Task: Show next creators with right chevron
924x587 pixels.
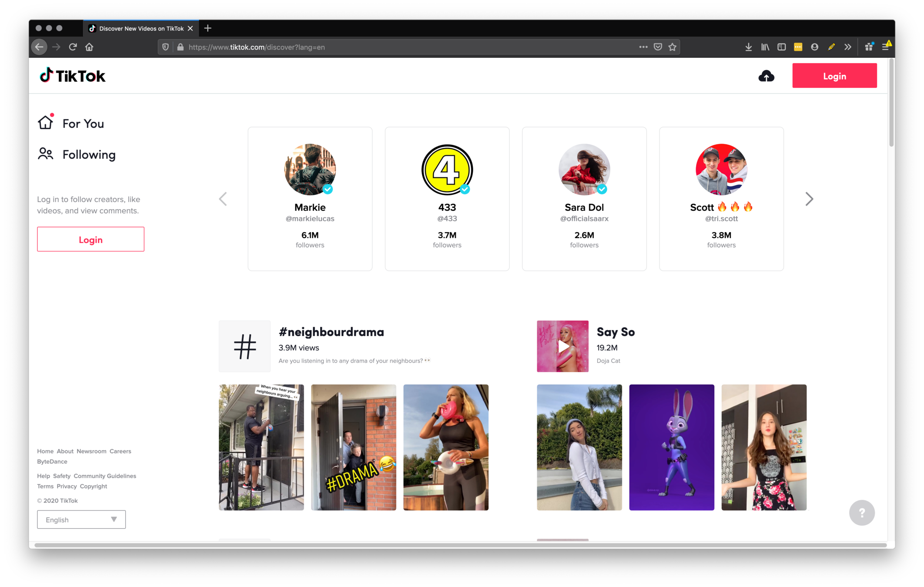Action: click(809, 199)
